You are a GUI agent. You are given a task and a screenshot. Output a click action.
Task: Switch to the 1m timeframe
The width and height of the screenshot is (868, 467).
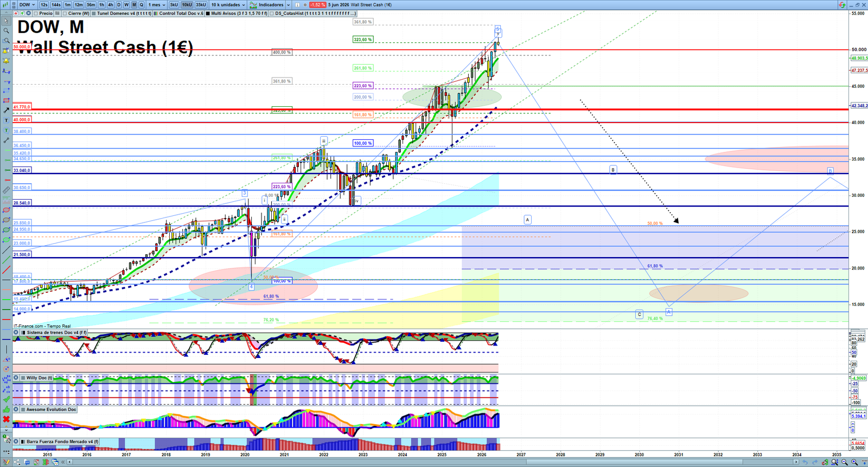[x=68, y=5]
